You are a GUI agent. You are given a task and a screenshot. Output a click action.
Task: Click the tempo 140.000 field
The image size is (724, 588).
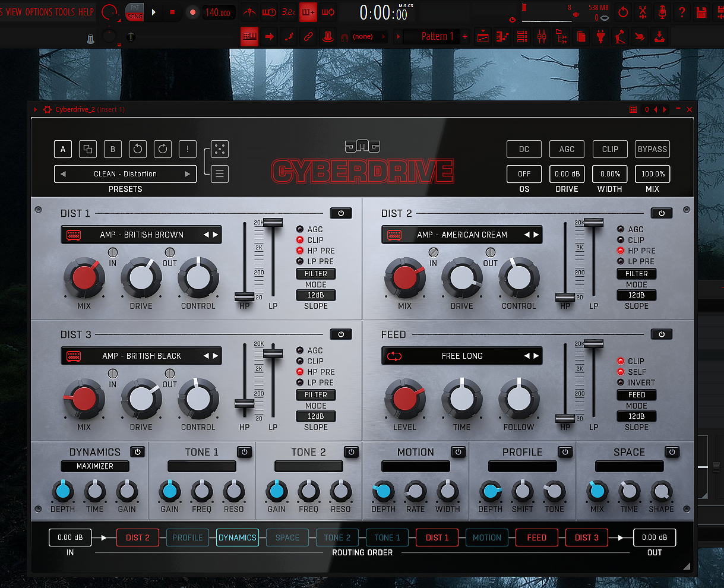coord(219,12)
